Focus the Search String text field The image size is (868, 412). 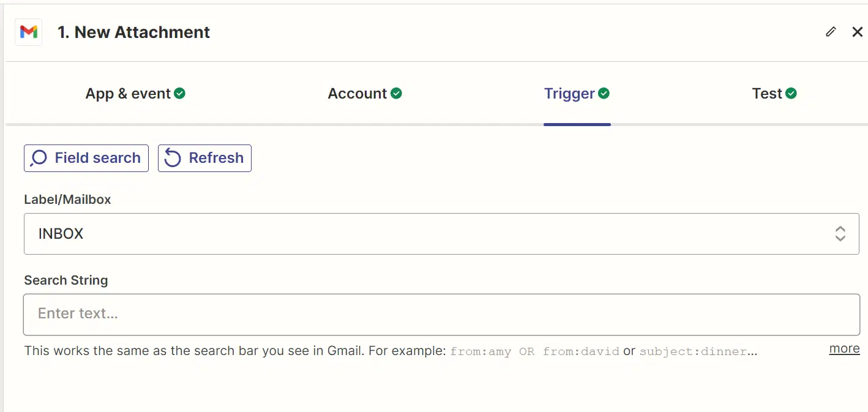[x=441, y=314]
